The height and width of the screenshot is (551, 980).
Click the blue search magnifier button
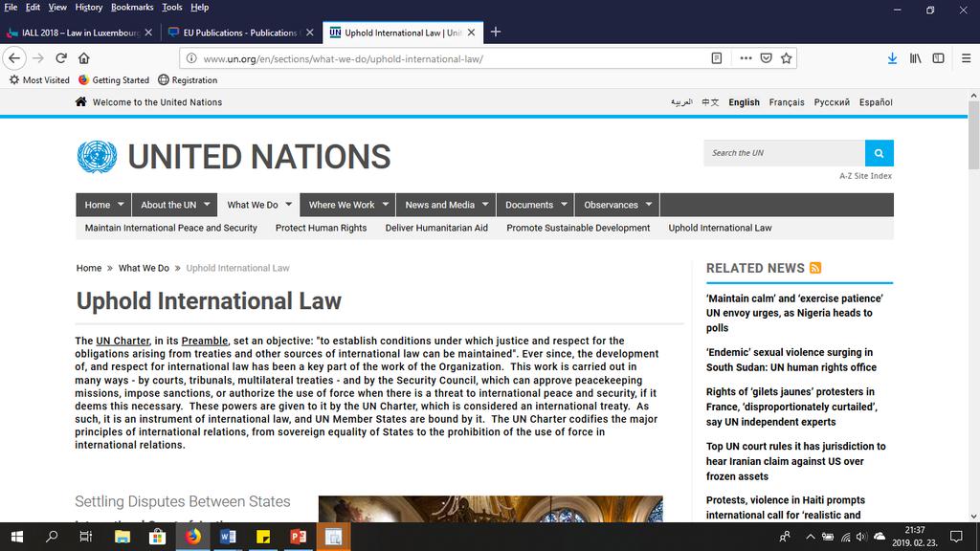(879, 153)
